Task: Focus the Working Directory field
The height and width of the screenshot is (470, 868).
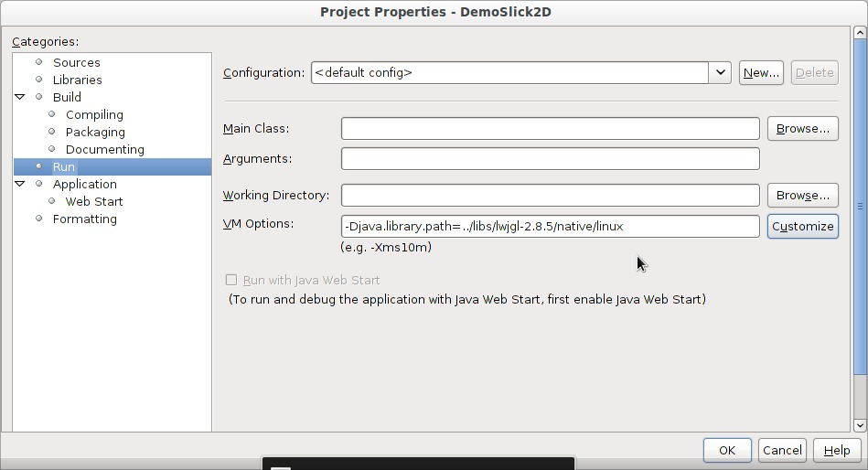Action: 551,195
